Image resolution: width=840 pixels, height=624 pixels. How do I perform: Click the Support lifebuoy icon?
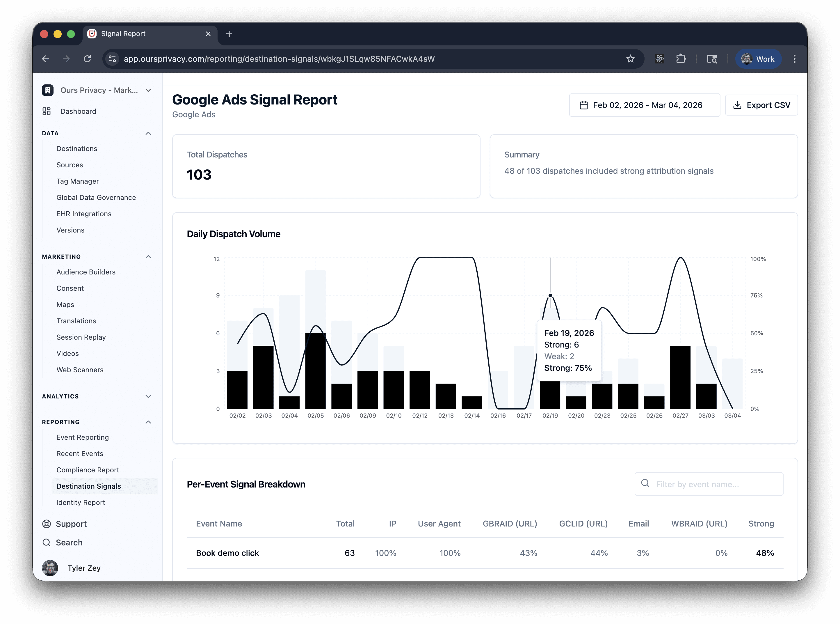[47, 524]
